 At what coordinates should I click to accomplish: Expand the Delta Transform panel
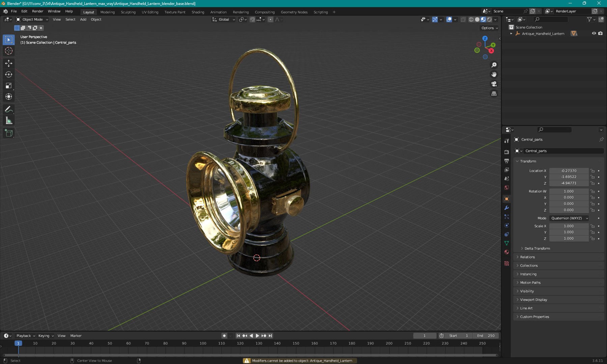click(x=537, y=248)
